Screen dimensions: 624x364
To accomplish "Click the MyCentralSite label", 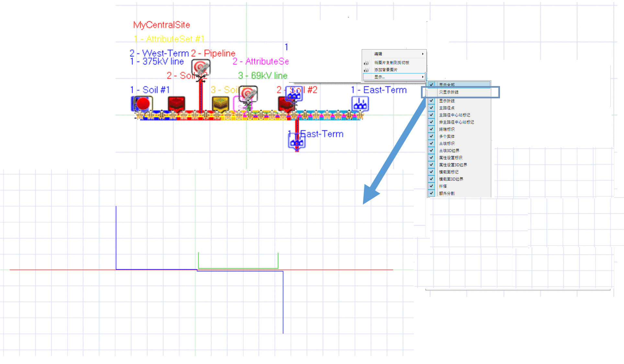I will [x=162, y=25].
